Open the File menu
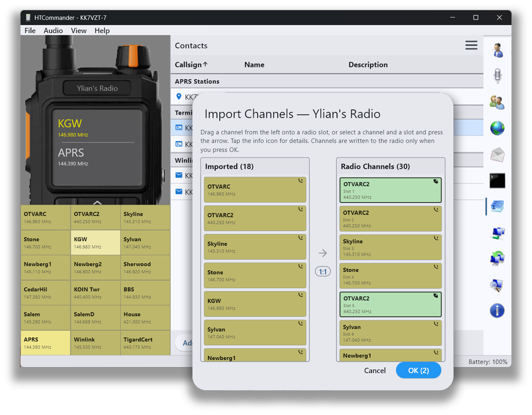532x415 pixels. pyautogui.click(x=30, y=30)
